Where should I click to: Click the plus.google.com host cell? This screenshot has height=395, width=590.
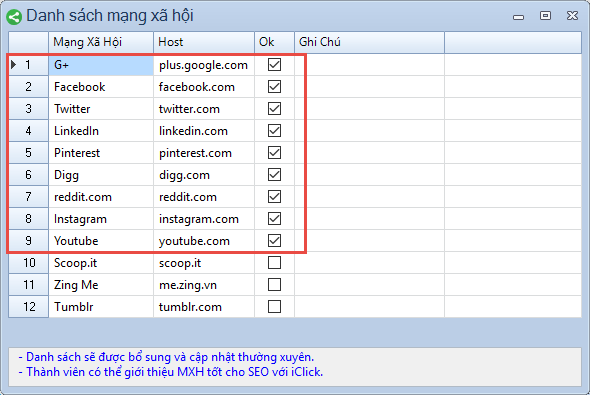(204, 65)
